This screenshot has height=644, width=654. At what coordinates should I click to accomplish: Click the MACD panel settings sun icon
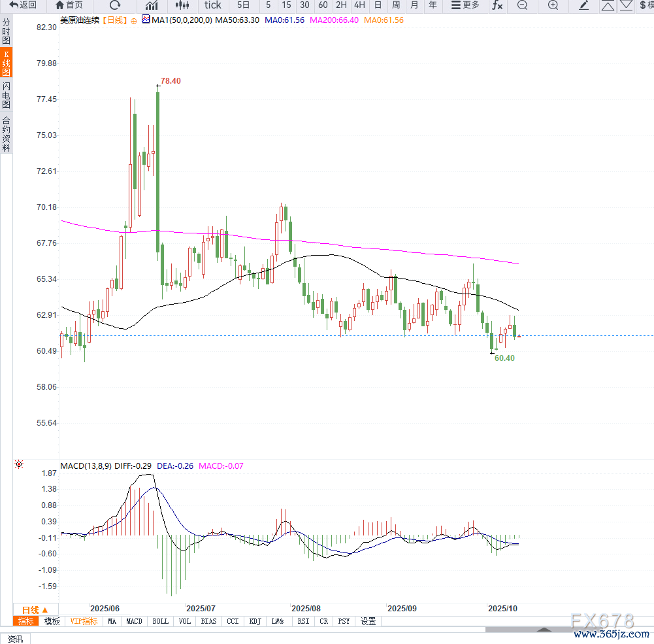[x=18, y=465]
